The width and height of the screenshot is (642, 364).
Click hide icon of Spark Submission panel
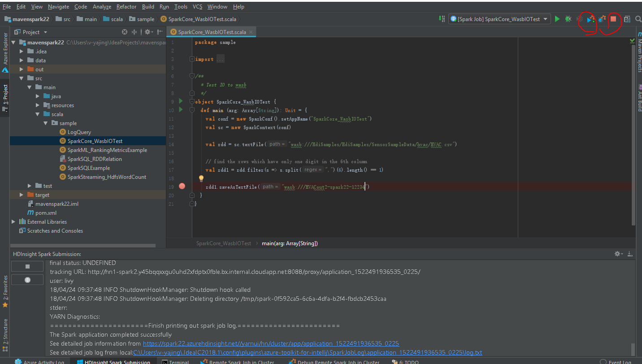tap(630, 254)
